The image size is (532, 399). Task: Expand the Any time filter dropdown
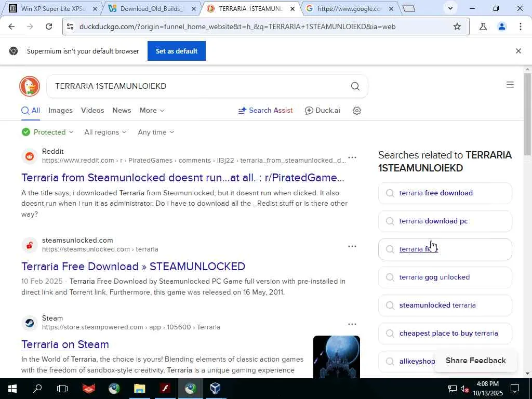(156, 132)
